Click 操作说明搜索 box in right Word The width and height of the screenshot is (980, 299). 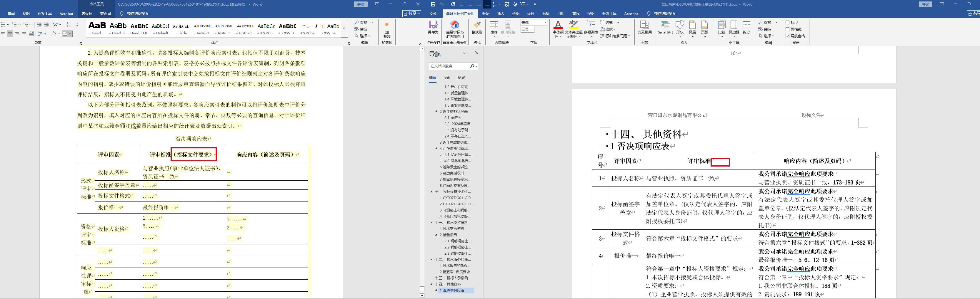pyautogui.click(x=665, y=14)
